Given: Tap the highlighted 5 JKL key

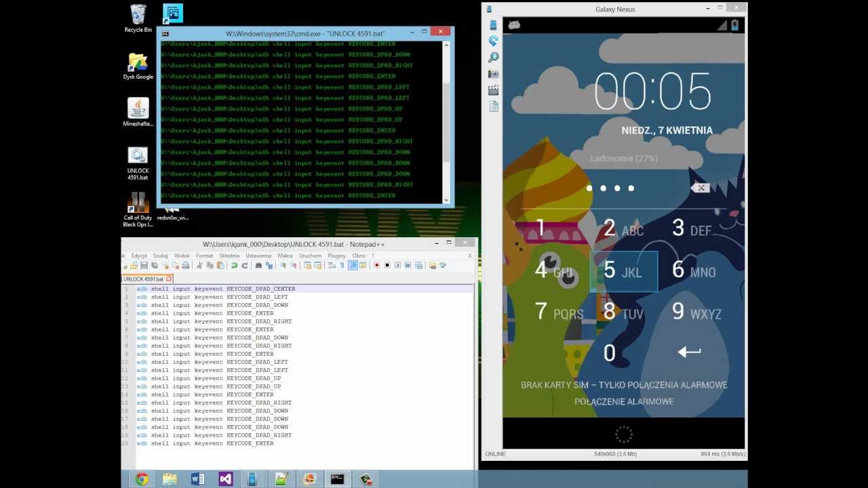Looking at the screenshot, I should click(623, 270).
